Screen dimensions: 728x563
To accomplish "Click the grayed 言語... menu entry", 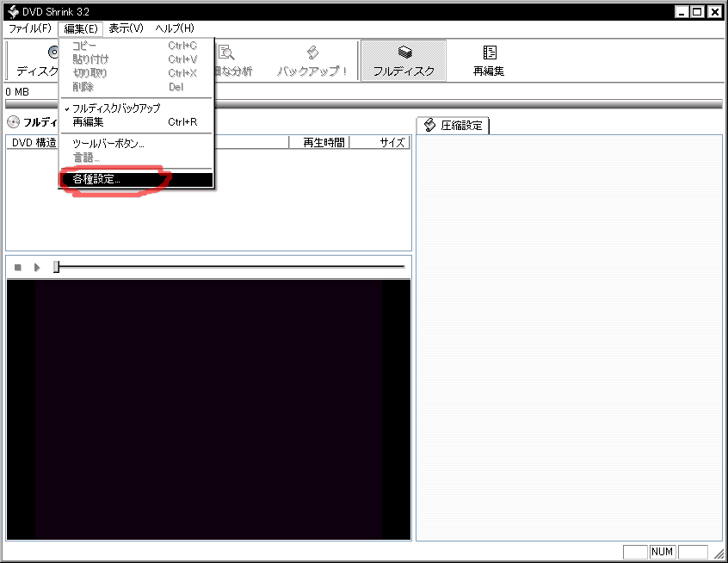I will [137, 158].
